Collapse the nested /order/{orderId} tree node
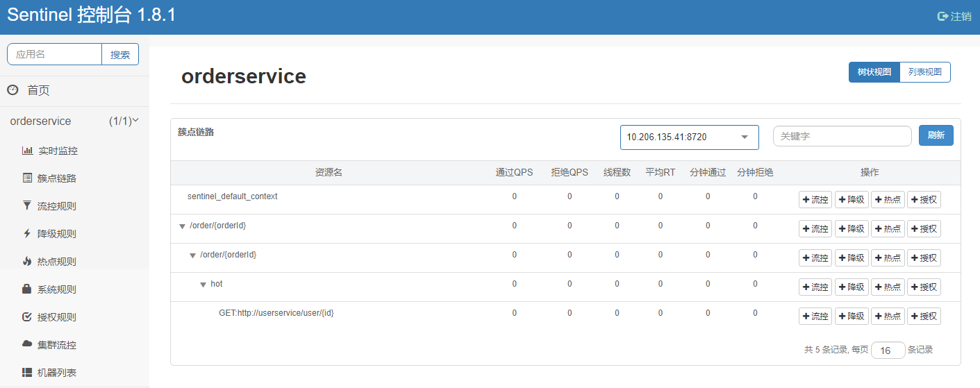 click(x=193, y=255)
